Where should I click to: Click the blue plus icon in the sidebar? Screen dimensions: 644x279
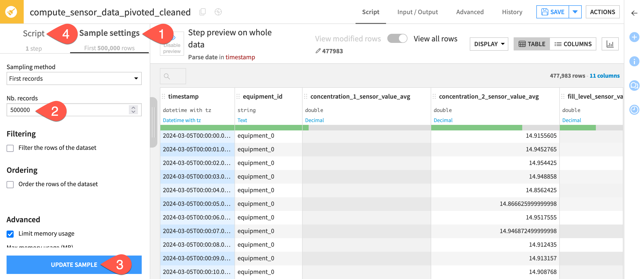634,37
